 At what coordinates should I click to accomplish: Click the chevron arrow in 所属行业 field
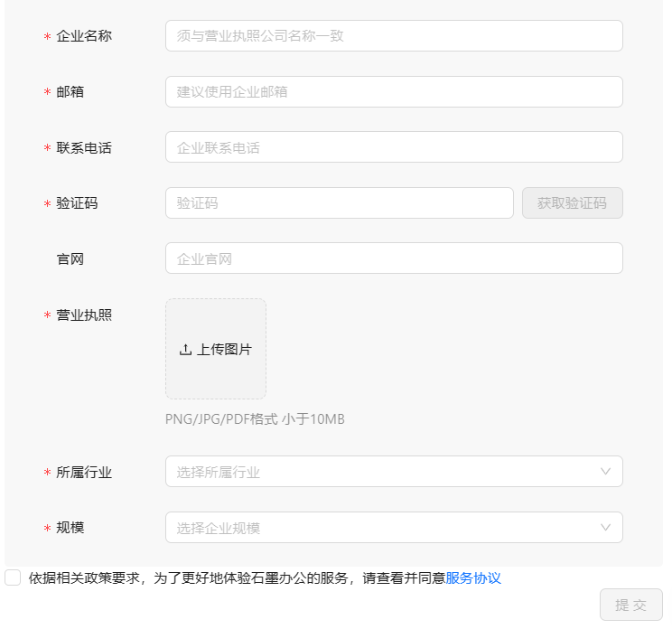[x=605, y=471]
